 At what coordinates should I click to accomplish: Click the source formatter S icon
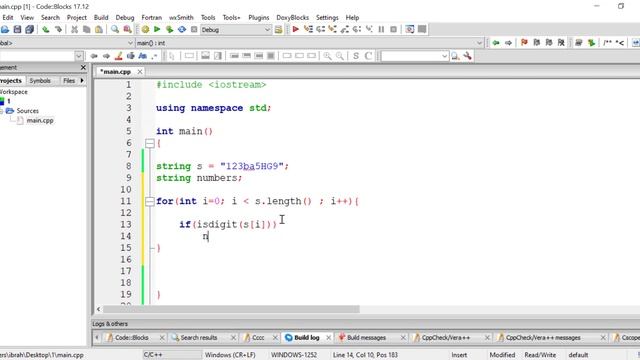356,56
